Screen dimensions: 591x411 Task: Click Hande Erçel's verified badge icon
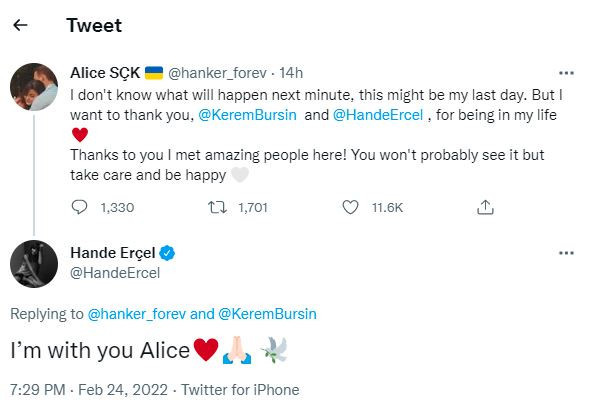pyautogui.click(x=167, y=253)
